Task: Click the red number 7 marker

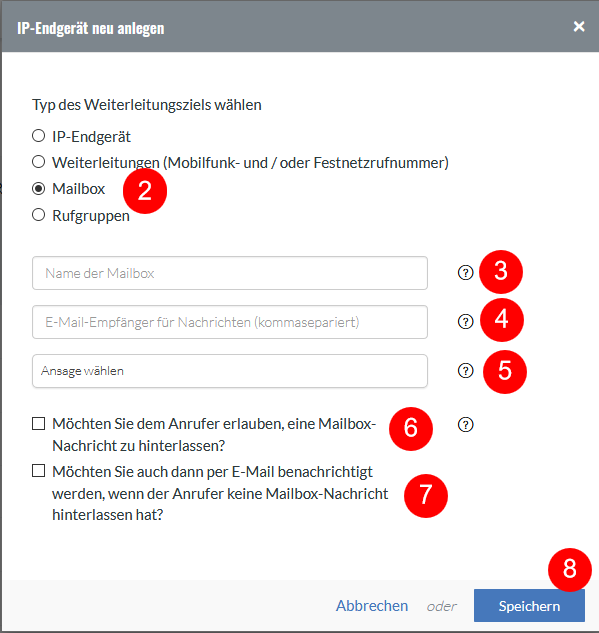Action: tap(426, 495)
